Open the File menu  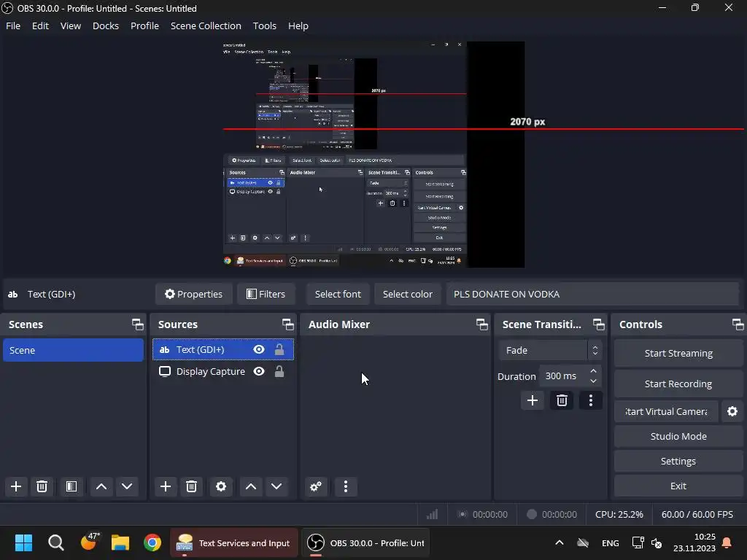tap(13, 26)
